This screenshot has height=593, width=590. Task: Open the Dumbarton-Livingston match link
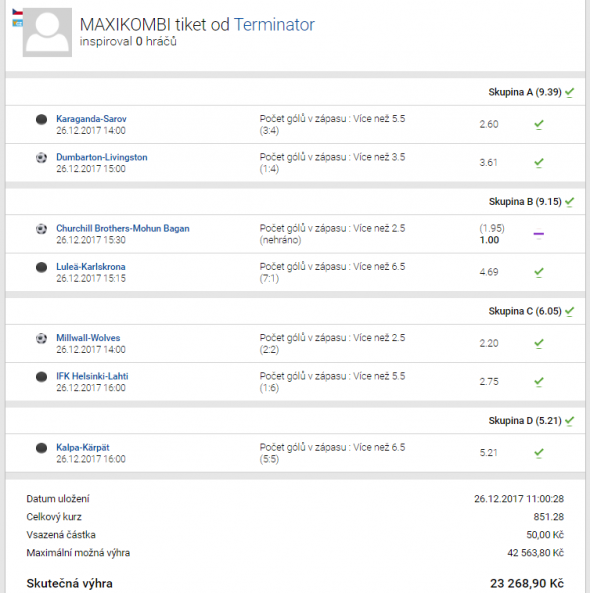click(102, 157)
